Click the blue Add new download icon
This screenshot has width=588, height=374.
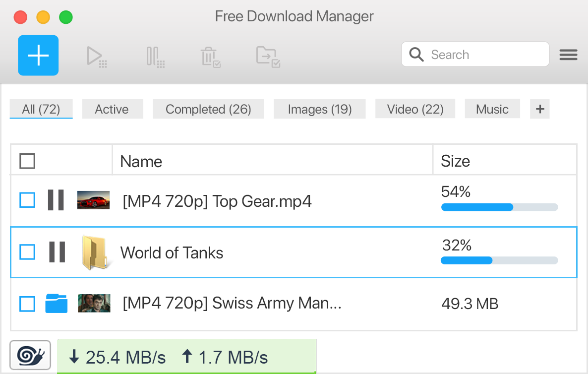[x=38, y=55]
